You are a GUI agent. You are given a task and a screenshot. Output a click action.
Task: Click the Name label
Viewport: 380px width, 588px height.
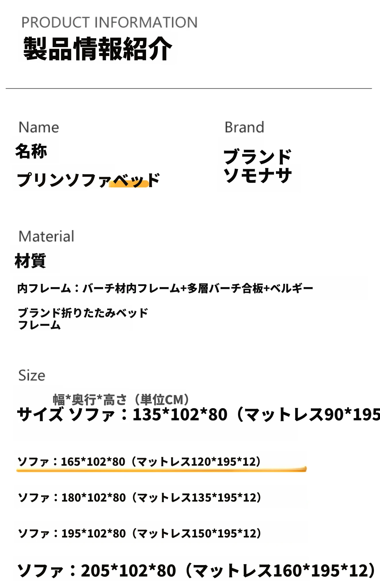tap(39, 127)
